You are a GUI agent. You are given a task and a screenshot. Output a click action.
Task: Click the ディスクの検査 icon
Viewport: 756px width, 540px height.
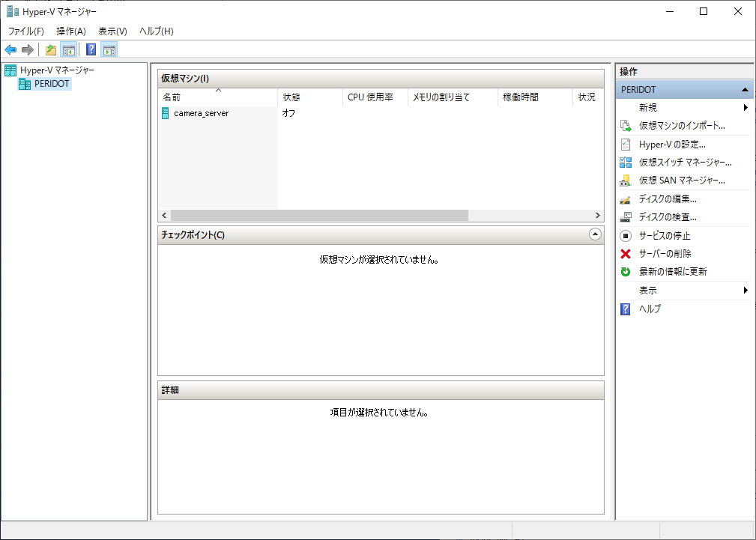[x=626, y=217]
